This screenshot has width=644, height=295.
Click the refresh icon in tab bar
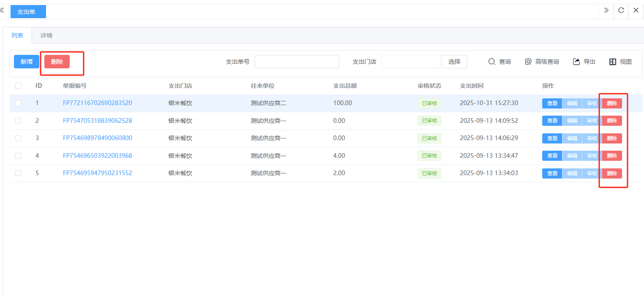click(x=621, y=11)
